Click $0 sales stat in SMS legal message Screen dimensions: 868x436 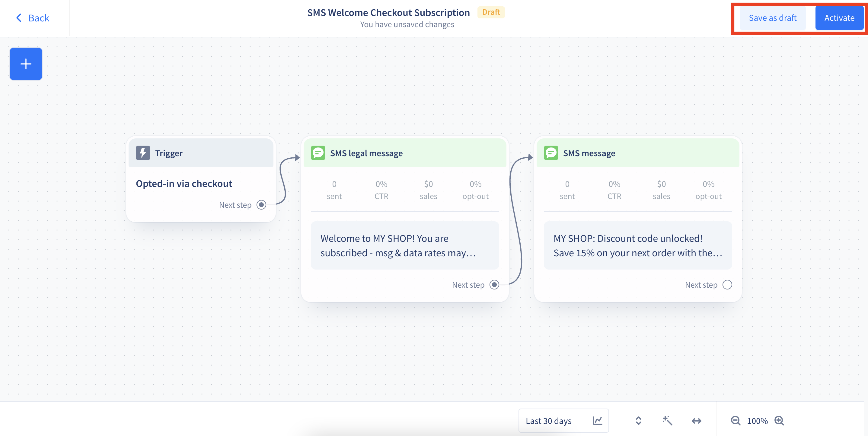click(428, 190)
